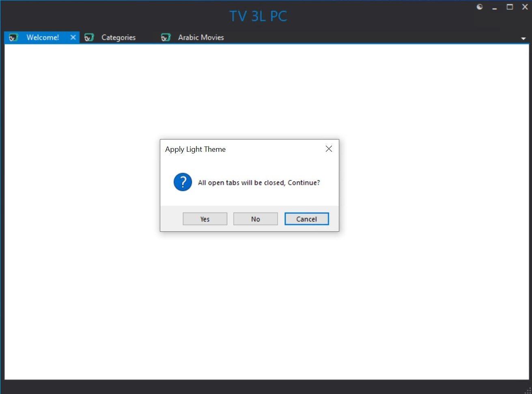Click the 'All open tabs will be closed' message

tap(259, 183)
